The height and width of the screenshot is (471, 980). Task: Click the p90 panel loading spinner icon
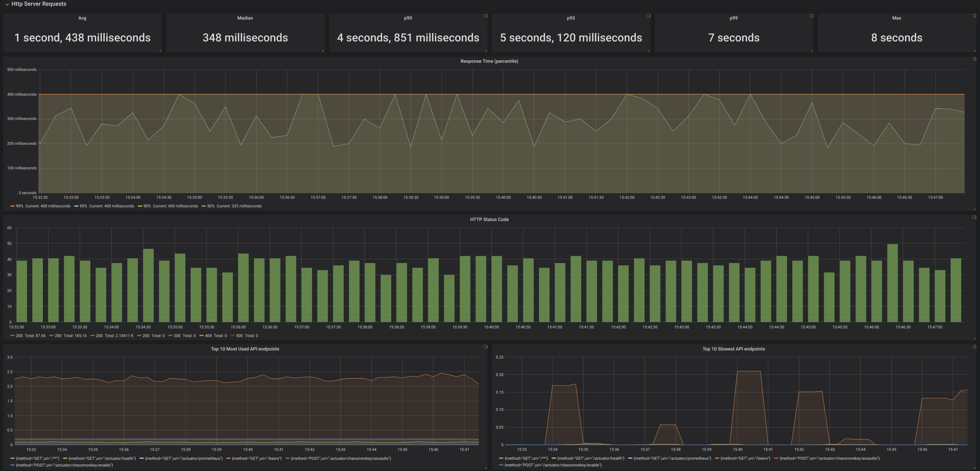pyautogui.click(x=485, y=16)
